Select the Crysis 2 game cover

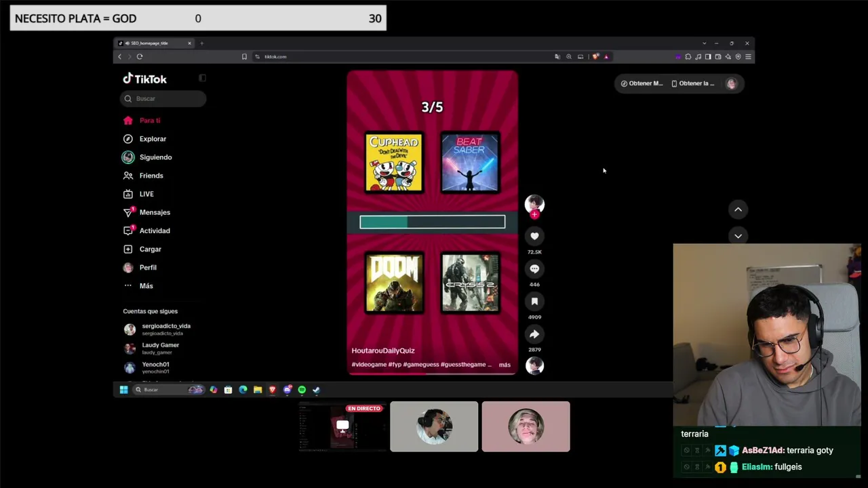coord(470,283)
